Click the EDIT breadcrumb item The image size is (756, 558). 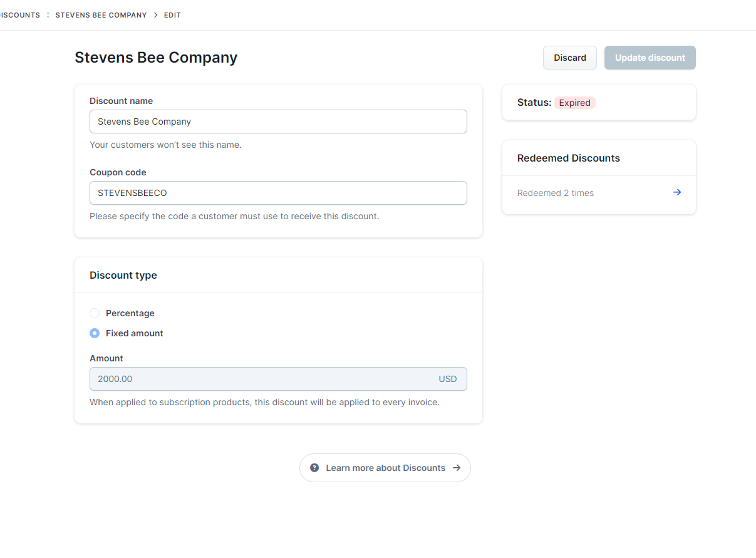(172, 15)
